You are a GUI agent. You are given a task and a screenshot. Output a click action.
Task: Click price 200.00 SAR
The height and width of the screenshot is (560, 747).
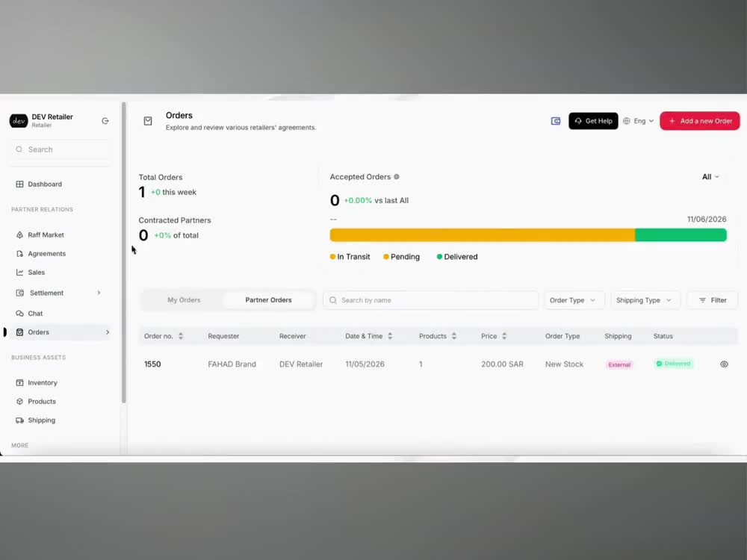[502, 364]
